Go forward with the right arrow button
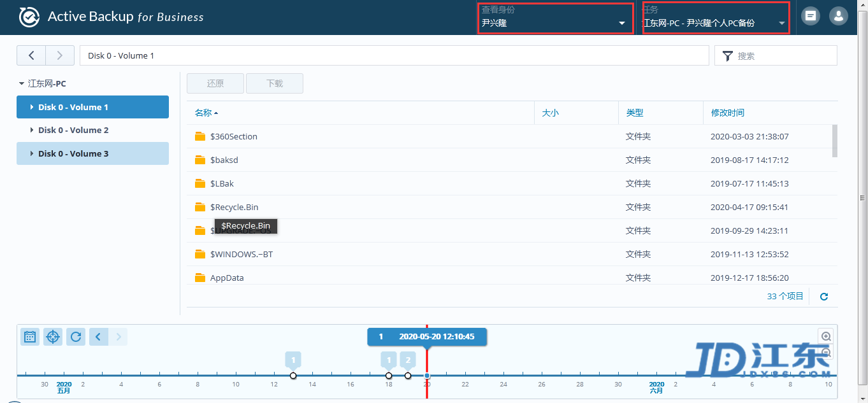The width and height of the screenshot is (868, 403). coord(60,55)
